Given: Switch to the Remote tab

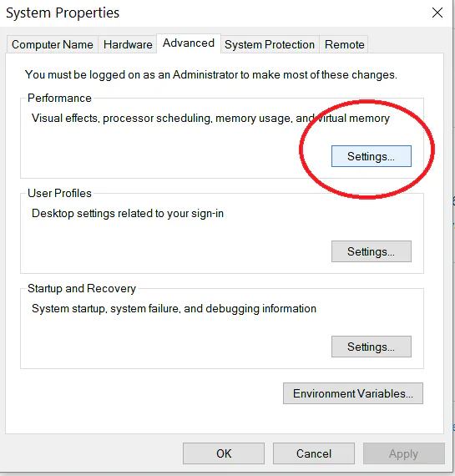Looking at the screenshot, I should 344,44.
